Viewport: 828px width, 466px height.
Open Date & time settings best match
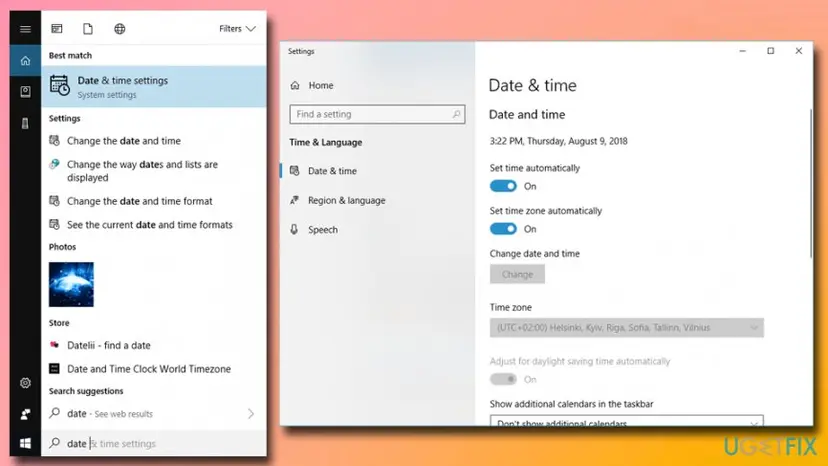point(154,87)
